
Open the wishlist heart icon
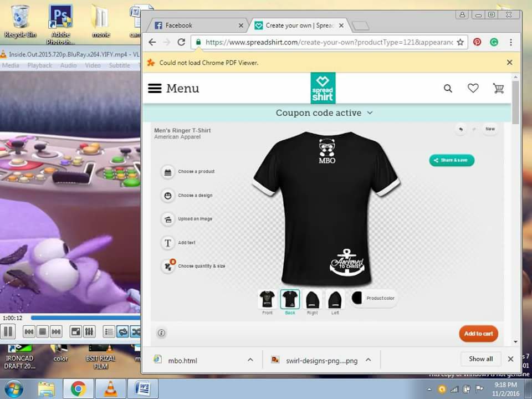click(473, 88)
